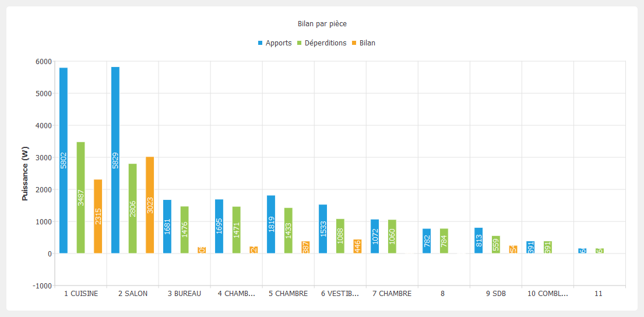Image resolution: width=644 pixels, height=317 pixels.
Task: Select the blue 5802 bar for 1 CUISINE
Action: [64, 160]
